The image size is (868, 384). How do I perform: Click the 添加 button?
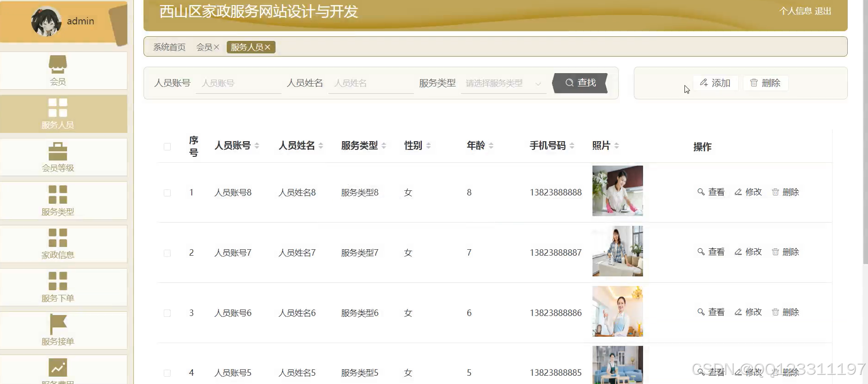[715, 83]
